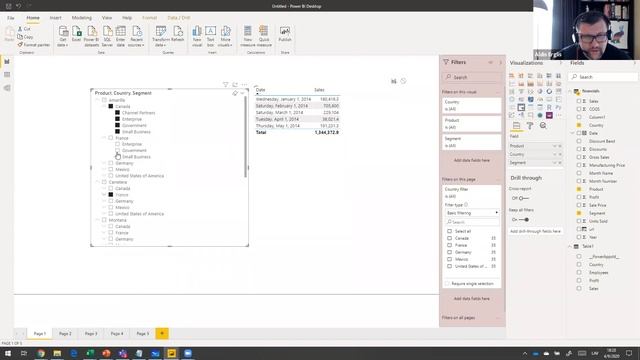Open Product field well dropdown arrow
Screen dimensions: 640x360
(x=554, y=146)
